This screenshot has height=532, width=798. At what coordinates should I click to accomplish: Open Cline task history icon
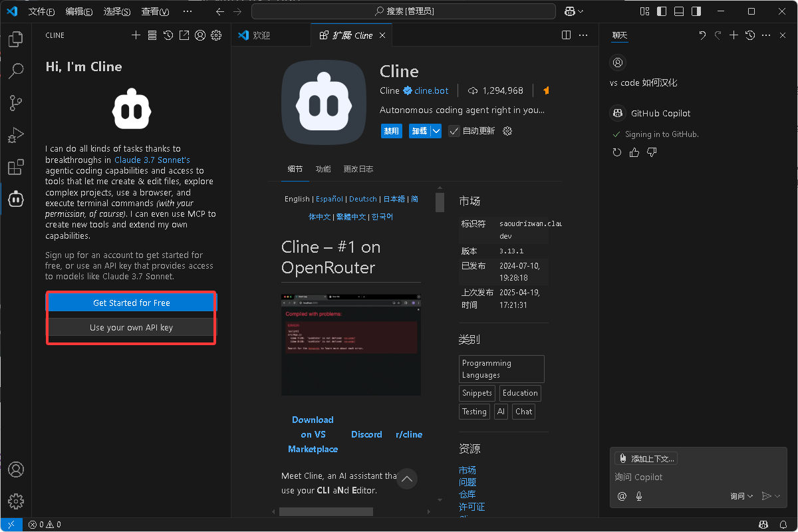(x=168, y=35)
